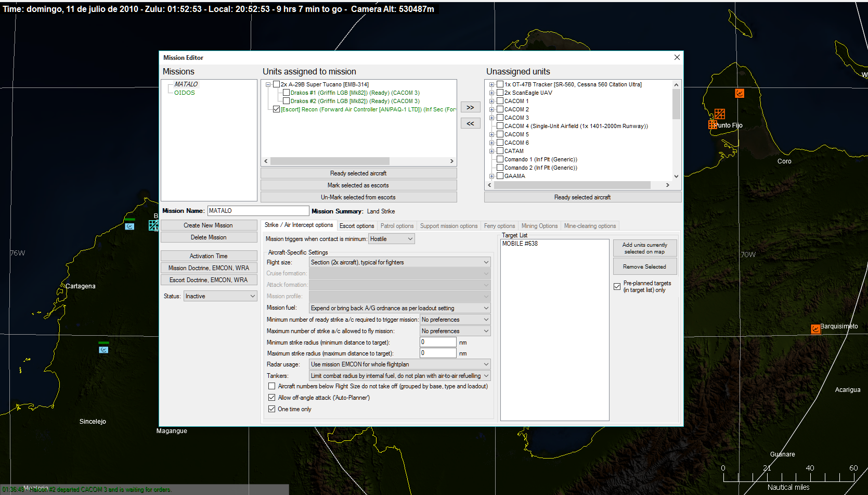Click the Mission Name text field
Image resolution: width=868 pixels, height=495 pixels.
[x=258, y=211]
